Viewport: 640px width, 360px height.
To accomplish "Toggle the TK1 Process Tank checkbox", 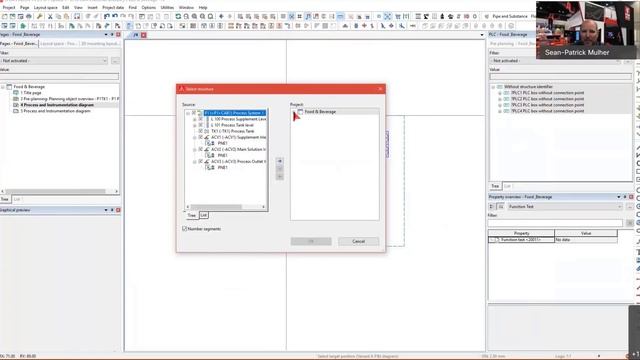I will click(200, 131).
